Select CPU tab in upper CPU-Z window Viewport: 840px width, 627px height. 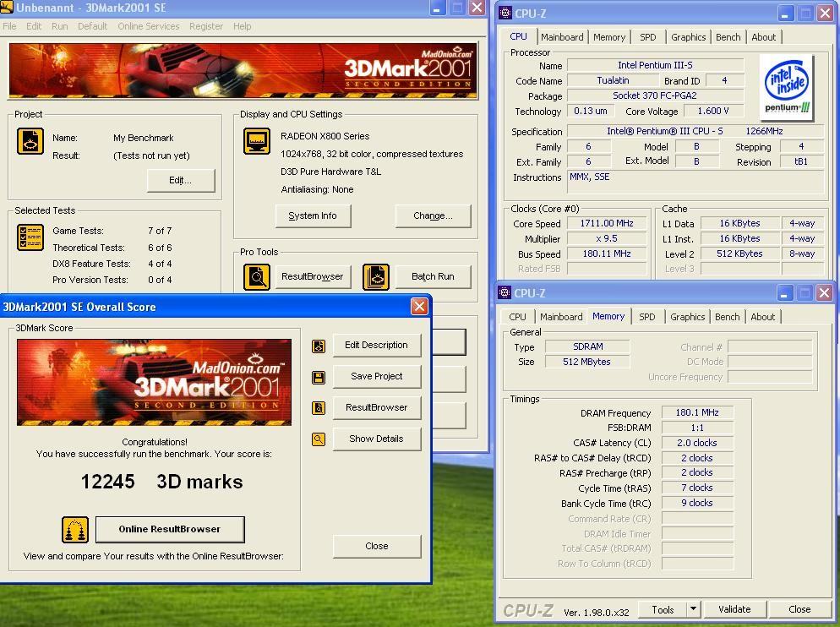pos(518,36)
